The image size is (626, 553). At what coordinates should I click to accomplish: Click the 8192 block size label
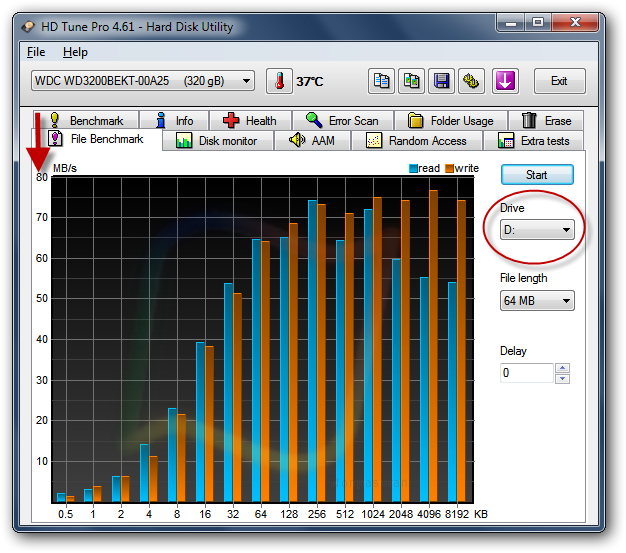click(457, 514)
